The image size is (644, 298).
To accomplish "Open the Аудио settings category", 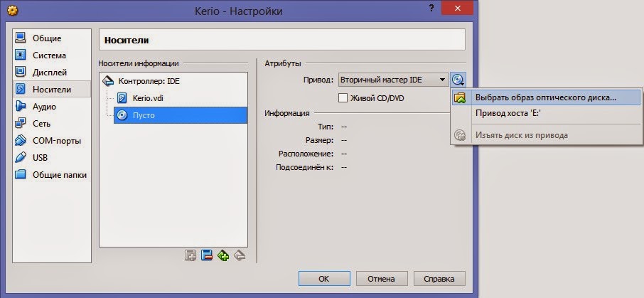I will pos(52,107).
